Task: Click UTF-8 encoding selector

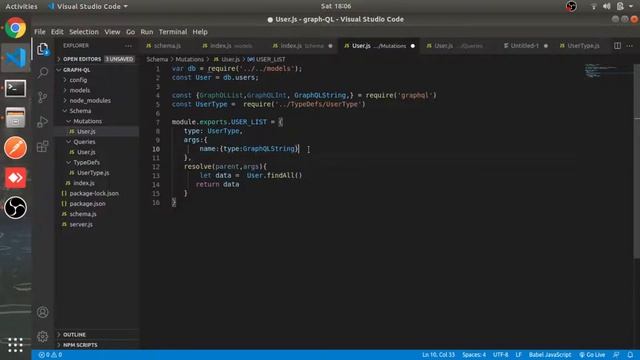Action: [x=500, y=355]
